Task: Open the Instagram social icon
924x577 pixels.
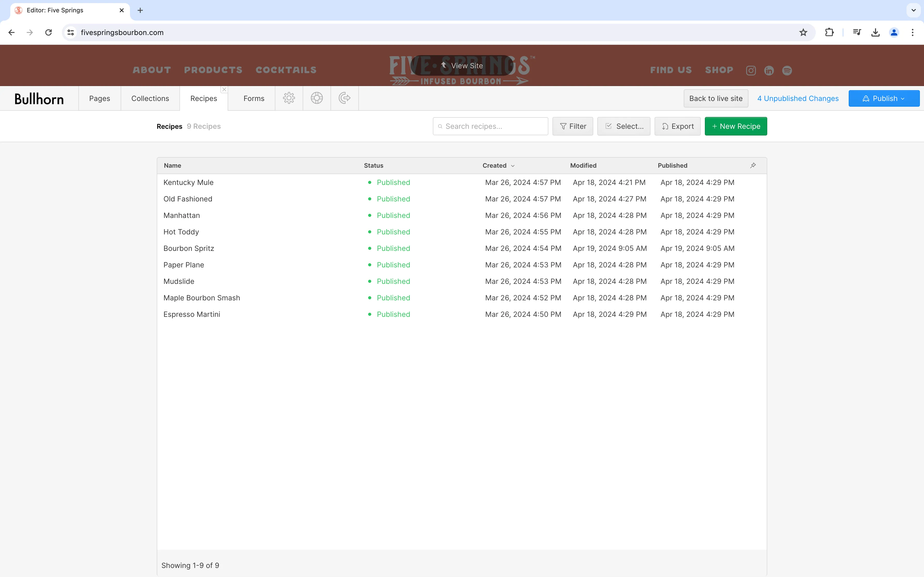Action: (x=750, y=70)
